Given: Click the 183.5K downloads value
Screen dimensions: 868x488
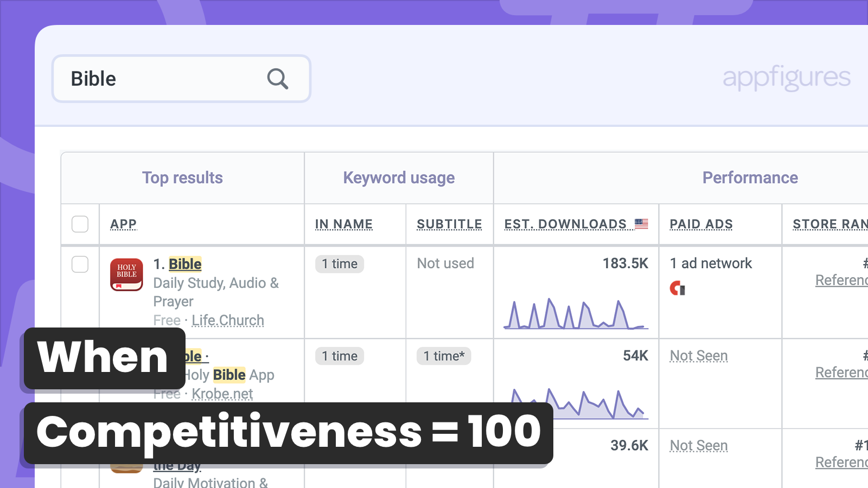Looking at the screenshot, I should [626, 264].
